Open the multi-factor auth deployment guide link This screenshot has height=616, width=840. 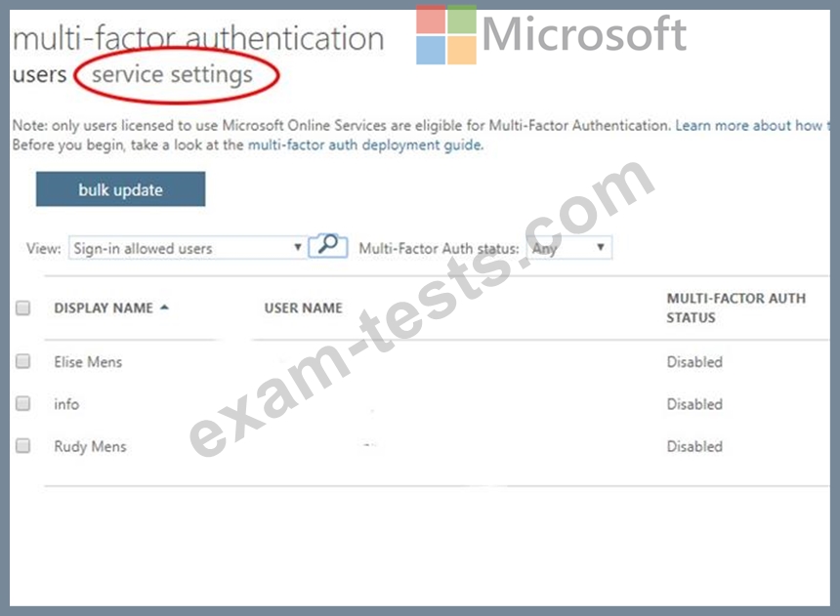click(x=365, y=145)
